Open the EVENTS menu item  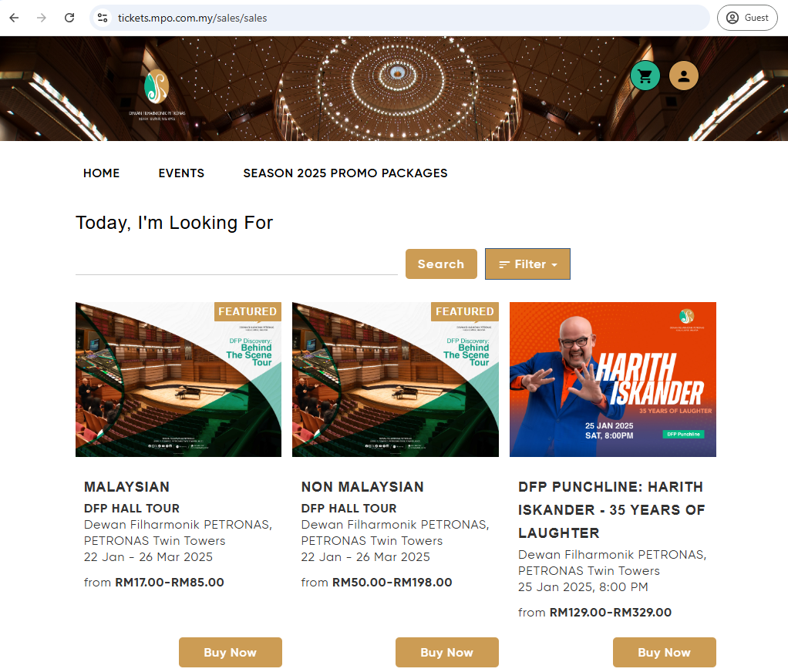181,173
